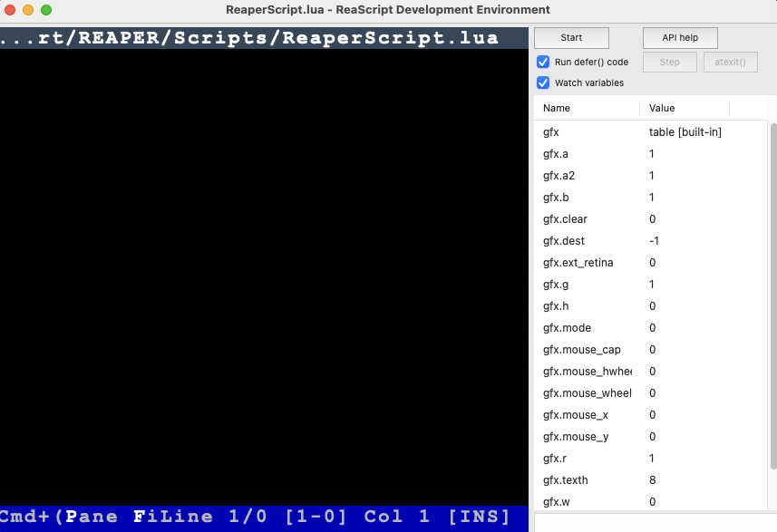This screenshot has height=532, width=777.
Task: Click the Col 1 indicator in status bar
Action: click(x=390, y=516)
